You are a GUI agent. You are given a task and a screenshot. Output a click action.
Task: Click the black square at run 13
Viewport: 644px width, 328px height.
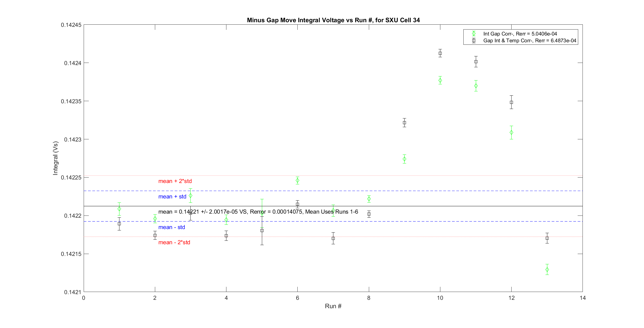coord(547,238)
